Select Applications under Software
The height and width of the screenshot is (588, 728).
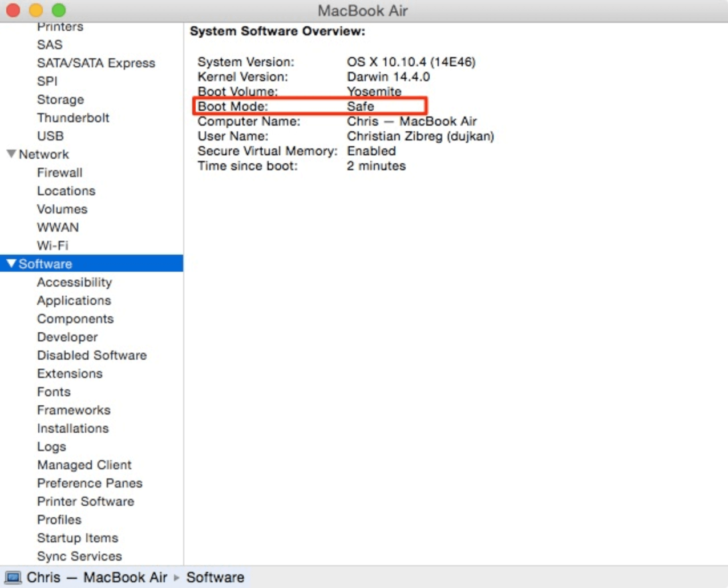[74, 300]
